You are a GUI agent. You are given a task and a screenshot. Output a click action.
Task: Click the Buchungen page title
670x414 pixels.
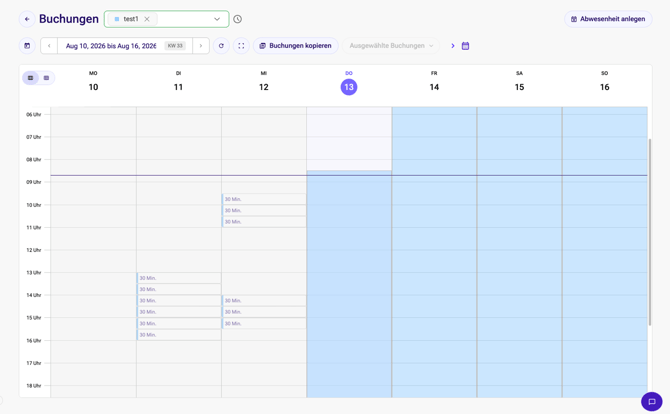tap(69, 19)
